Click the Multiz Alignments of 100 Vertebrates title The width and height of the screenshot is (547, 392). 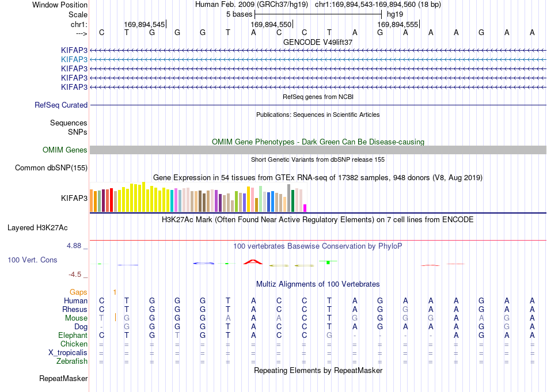pyautogui.click(x=318, y=284)
